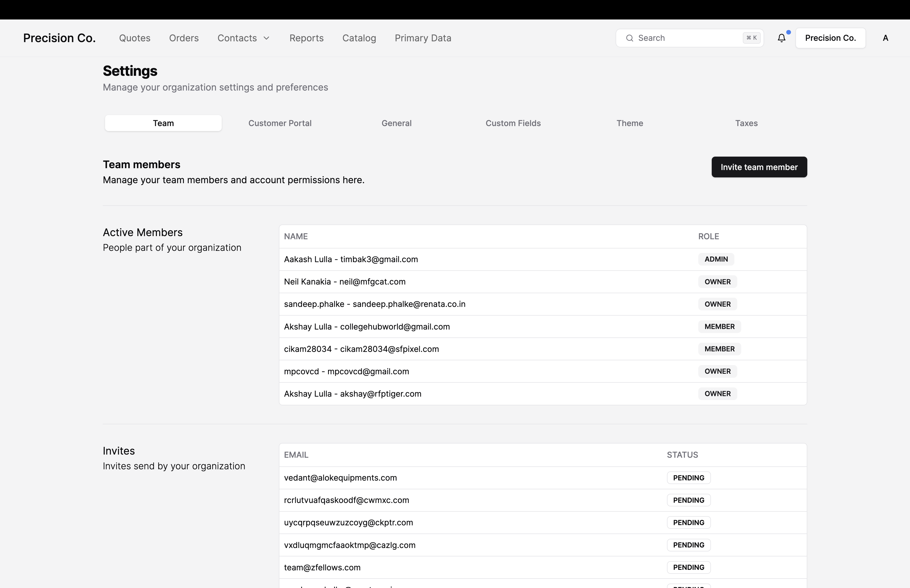Select the Custom Fields tab
The height and width of the screenshot is (588, 910).
point(513,123)
